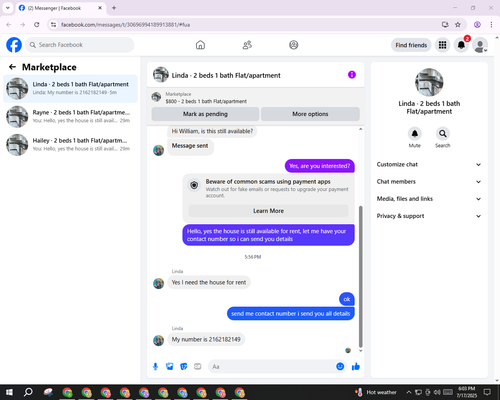Click the Find friends button
Screen dimensions: 500x400
411,45
